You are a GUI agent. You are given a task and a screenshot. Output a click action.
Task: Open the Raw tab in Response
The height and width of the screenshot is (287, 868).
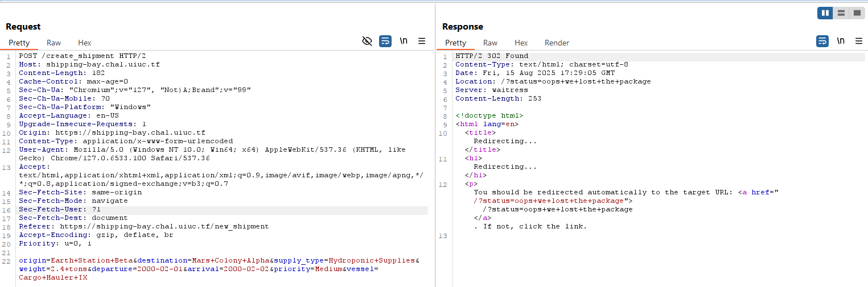point(490,43)
